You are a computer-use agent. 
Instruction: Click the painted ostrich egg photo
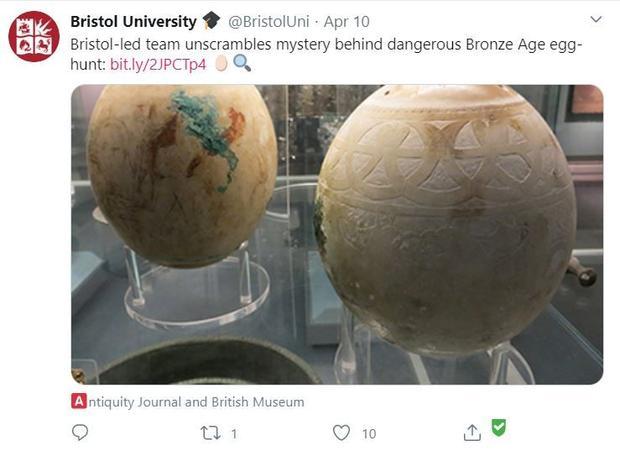(182, 176)
